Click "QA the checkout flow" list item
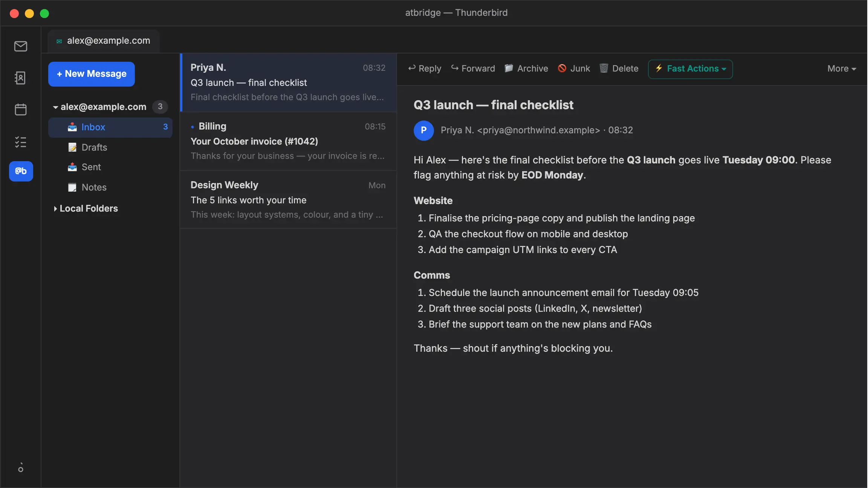 click(x=528, y=234)
